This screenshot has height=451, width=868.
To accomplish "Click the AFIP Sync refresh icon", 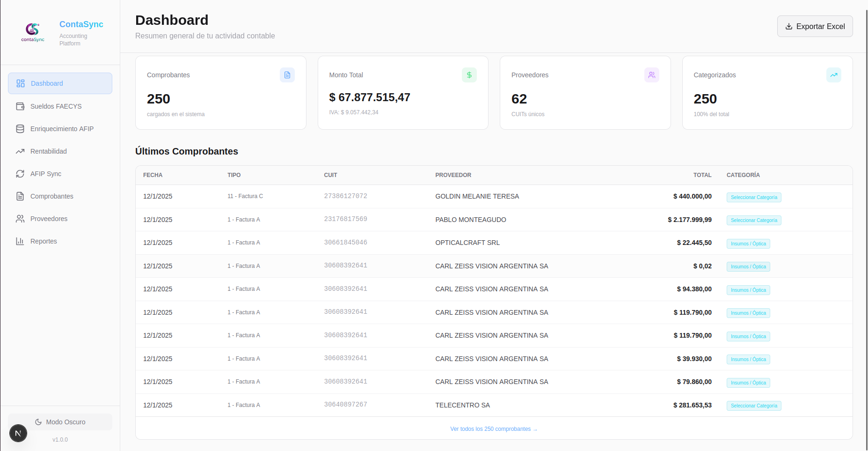I will 20,173.
